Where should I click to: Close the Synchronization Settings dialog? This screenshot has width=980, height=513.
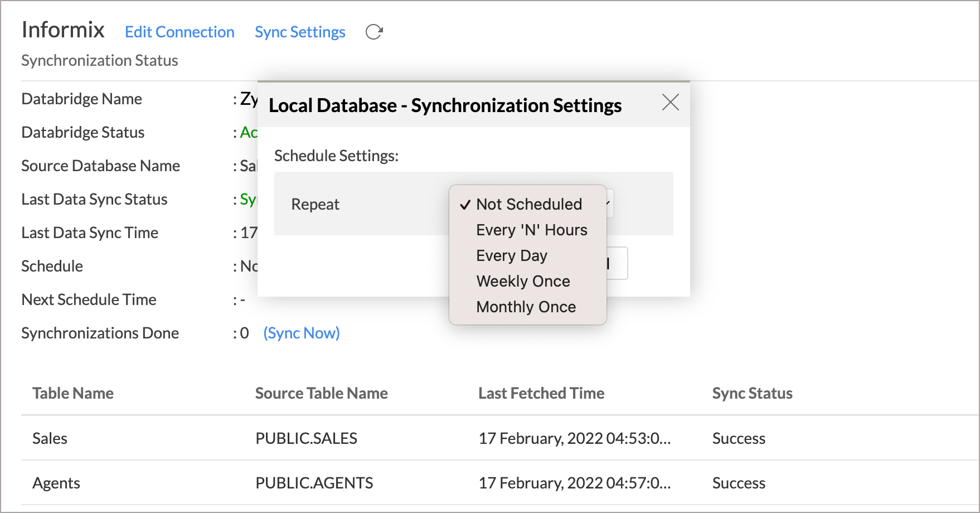click(670, 103)
